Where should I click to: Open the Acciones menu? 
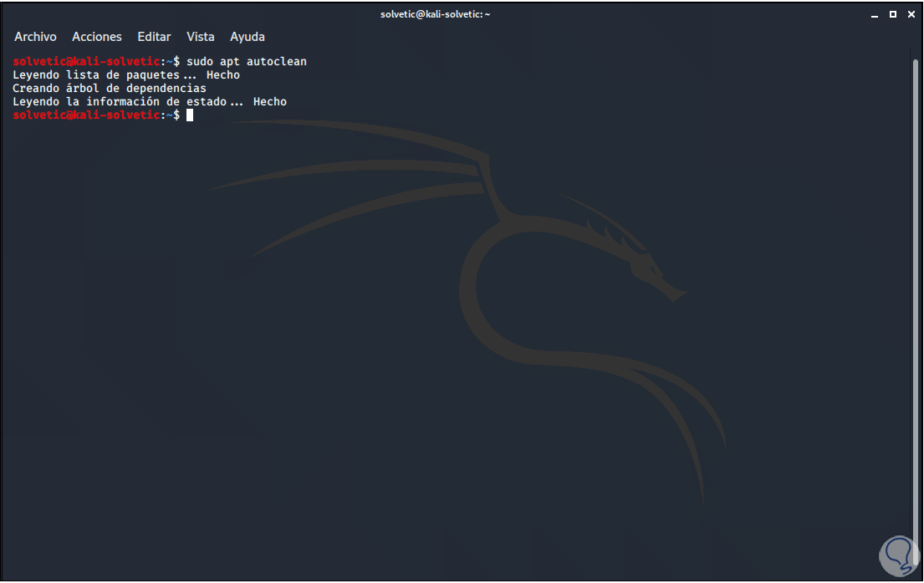(97, 37)
